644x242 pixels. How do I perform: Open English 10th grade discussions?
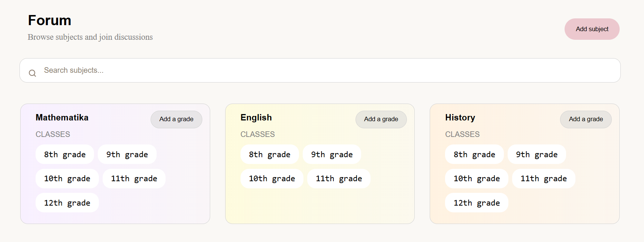pyautogui.click(x=272, y=179)
